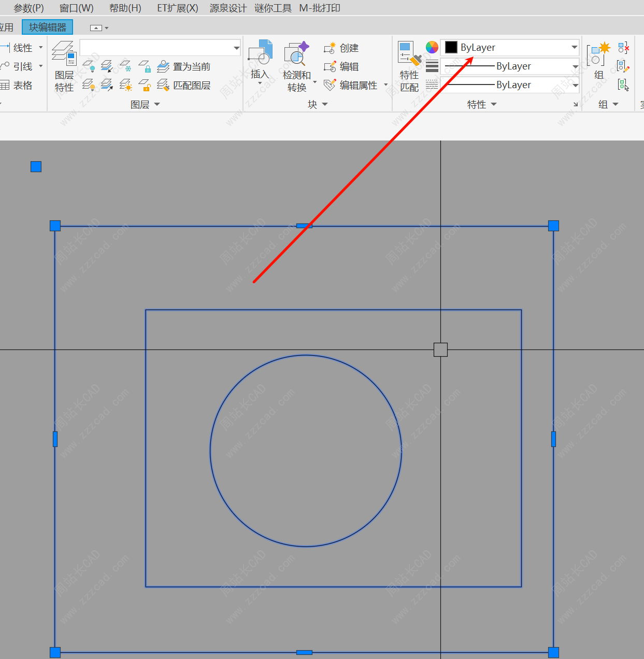Expand the layer name dropdown list
The image size is (644, 659).
(236, 48)
